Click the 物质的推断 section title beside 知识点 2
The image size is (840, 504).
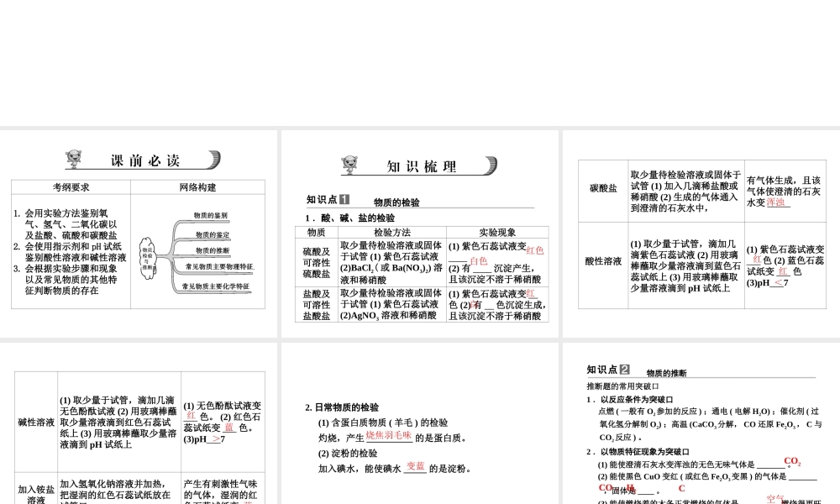point(666,373)
